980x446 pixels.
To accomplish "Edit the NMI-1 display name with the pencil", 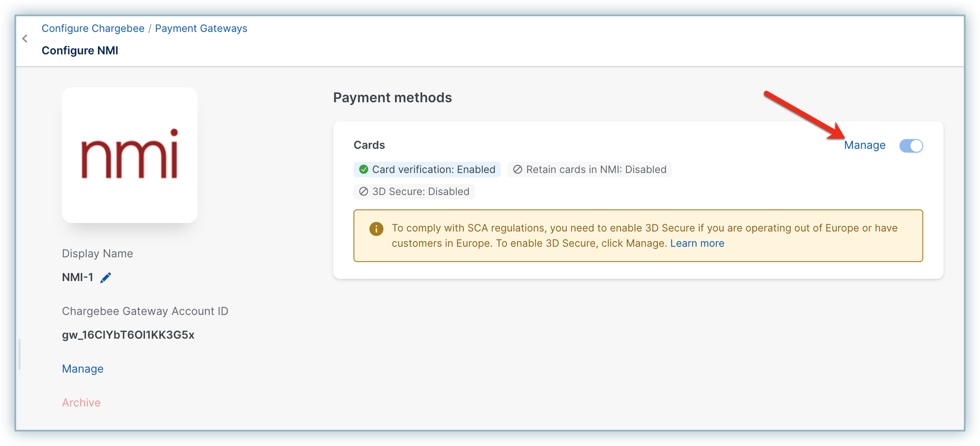I will pos(106,278).
